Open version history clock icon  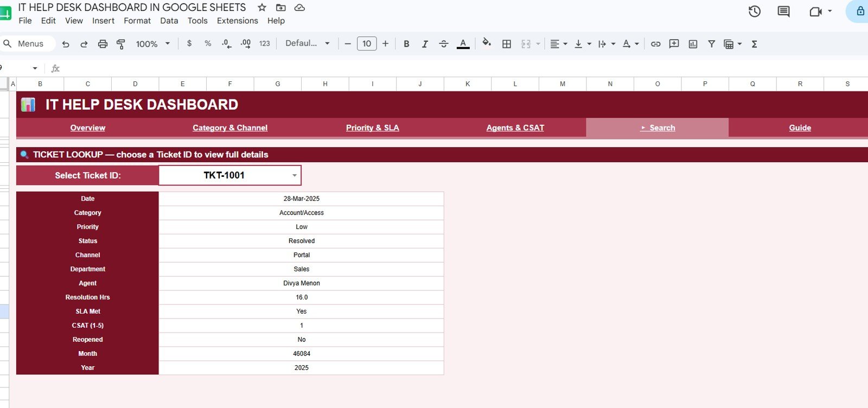(x=754, y=11)
